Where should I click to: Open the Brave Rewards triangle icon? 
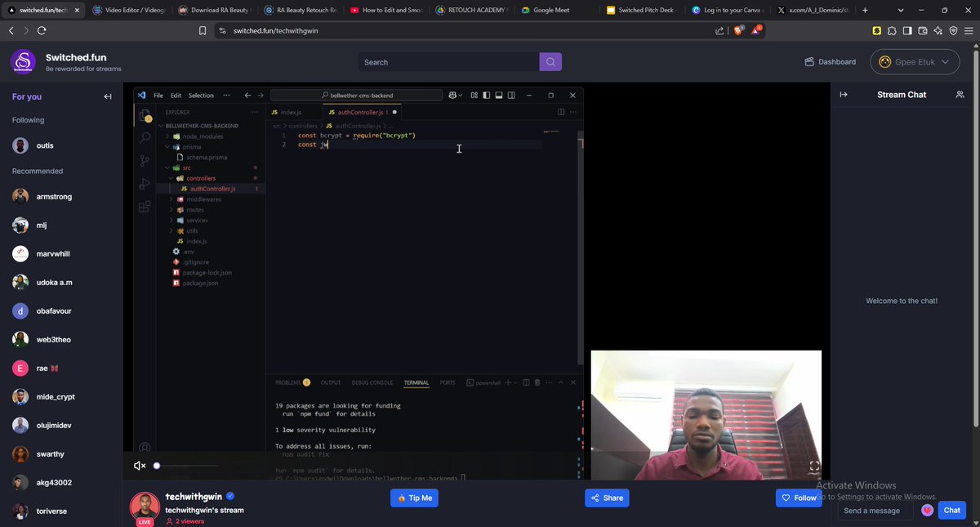tap(756, 30)
